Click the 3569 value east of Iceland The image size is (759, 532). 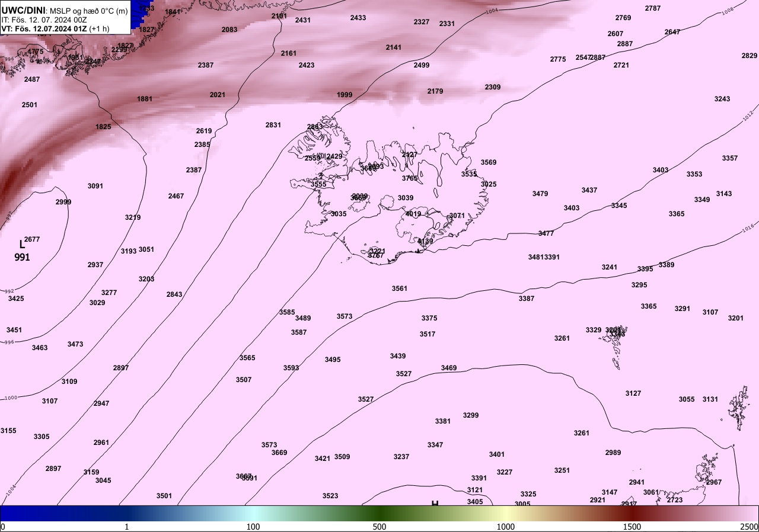[489, 162]
